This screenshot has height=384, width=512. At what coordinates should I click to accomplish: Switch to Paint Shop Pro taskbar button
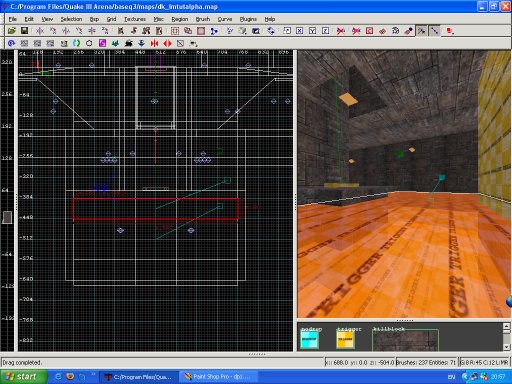point(220,377)
